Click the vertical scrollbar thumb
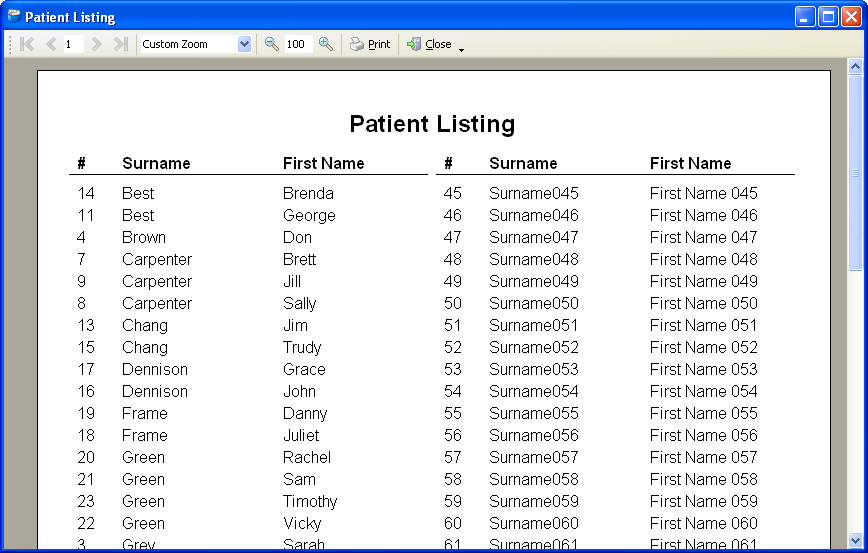 pyautogui.click(x=855, y=173)
